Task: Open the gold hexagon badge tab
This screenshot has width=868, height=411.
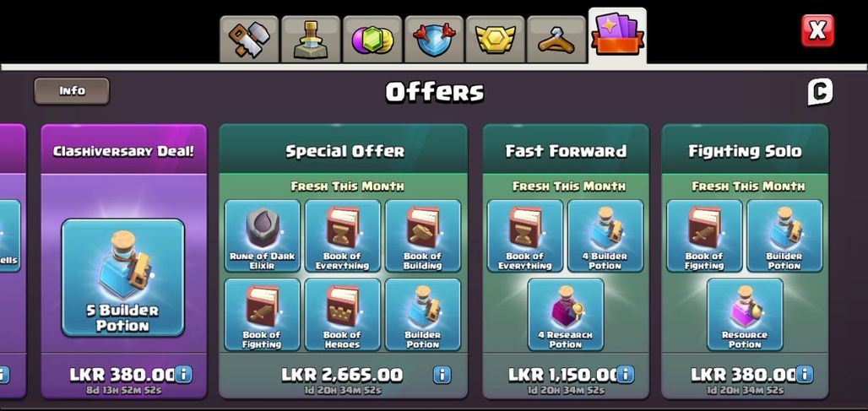Action: 495,40
